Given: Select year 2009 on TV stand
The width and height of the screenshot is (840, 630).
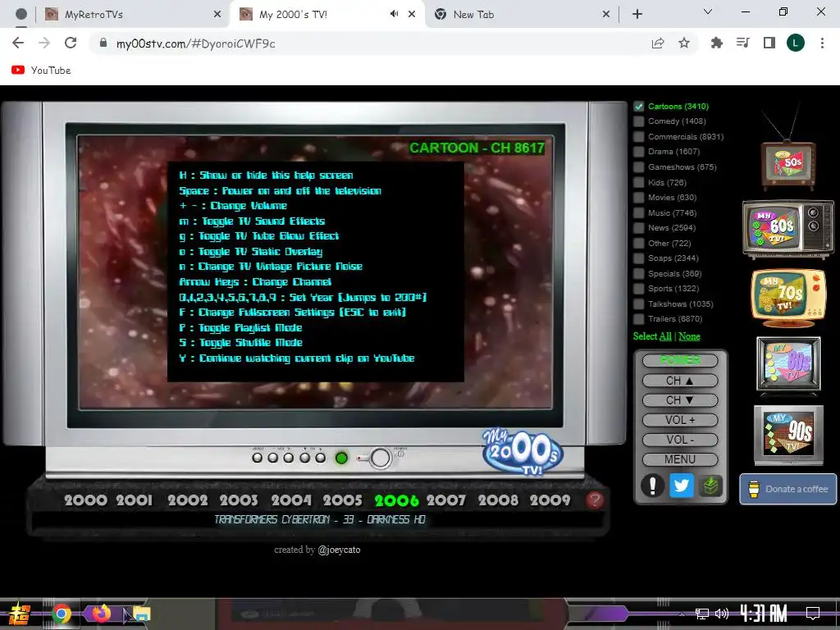Looking at the screenshot, I should (x=550, y=500).
